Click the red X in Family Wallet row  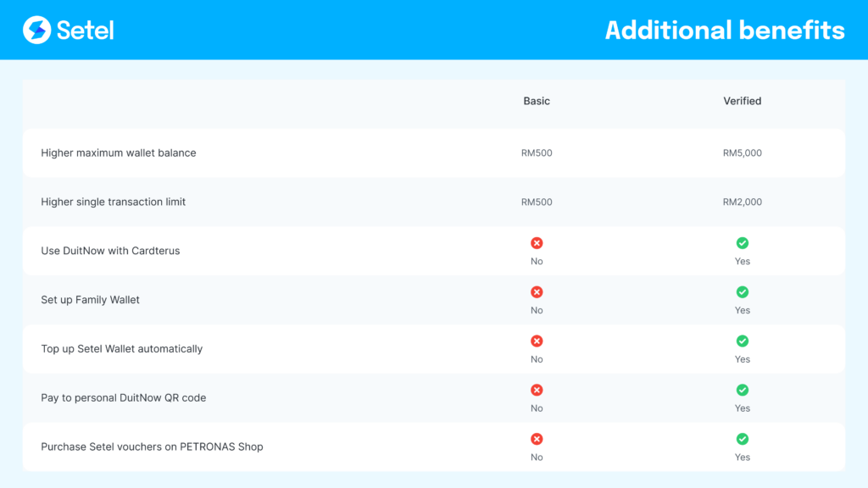click(x=537, y=292)
